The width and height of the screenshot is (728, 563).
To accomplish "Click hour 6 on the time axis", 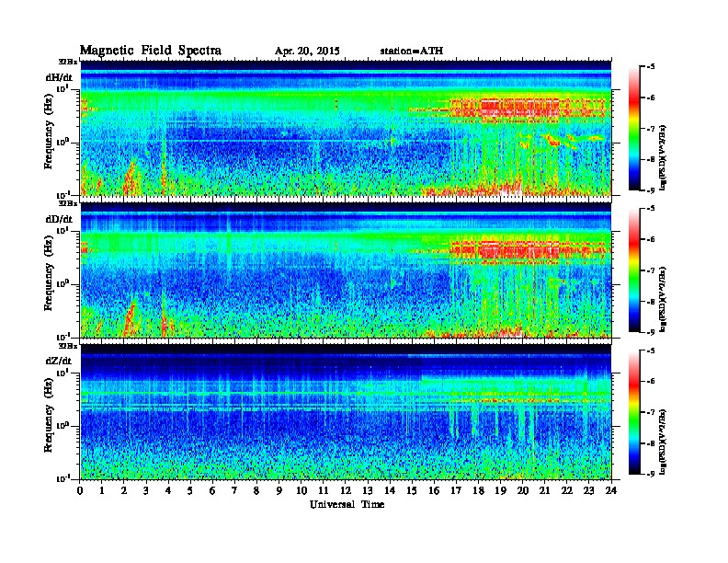I will (x=212, y=490).
